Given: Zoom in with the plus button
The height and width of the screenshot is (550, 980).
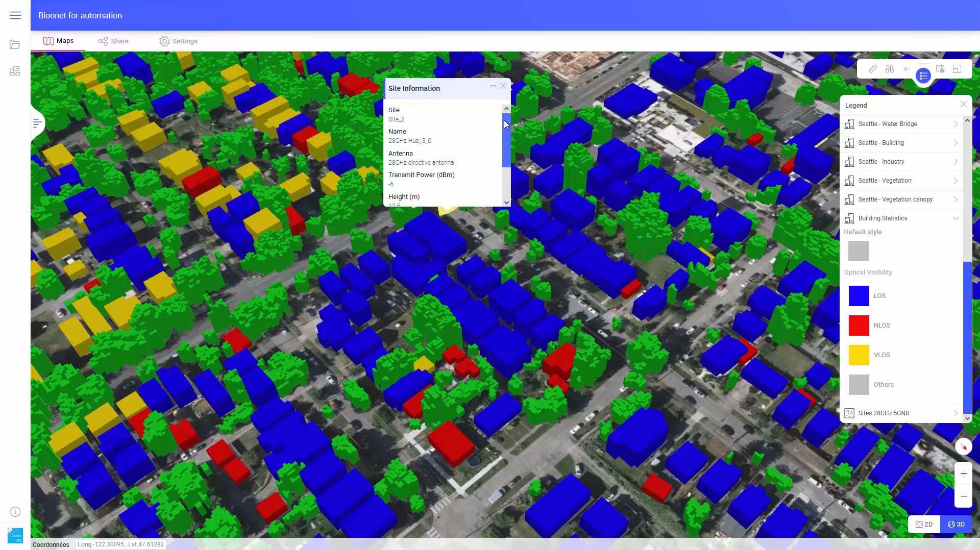Looking at the screenshot, I should [x=964, y=474].
